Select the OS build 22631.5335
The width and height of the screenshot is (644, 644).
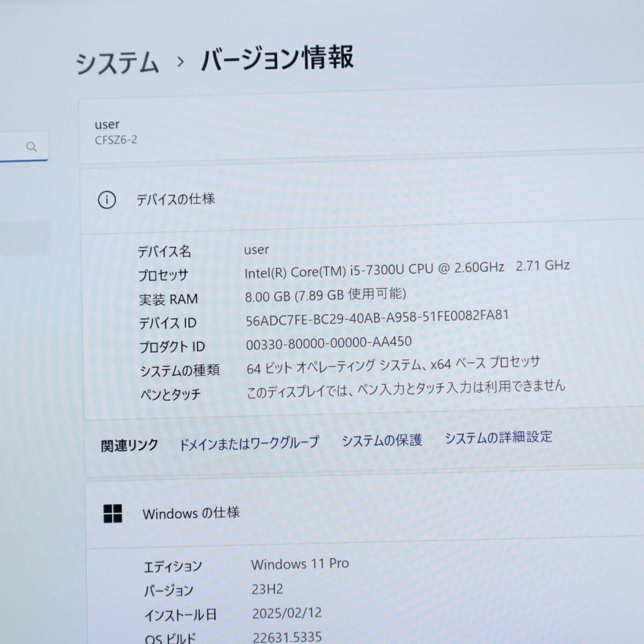287,637
